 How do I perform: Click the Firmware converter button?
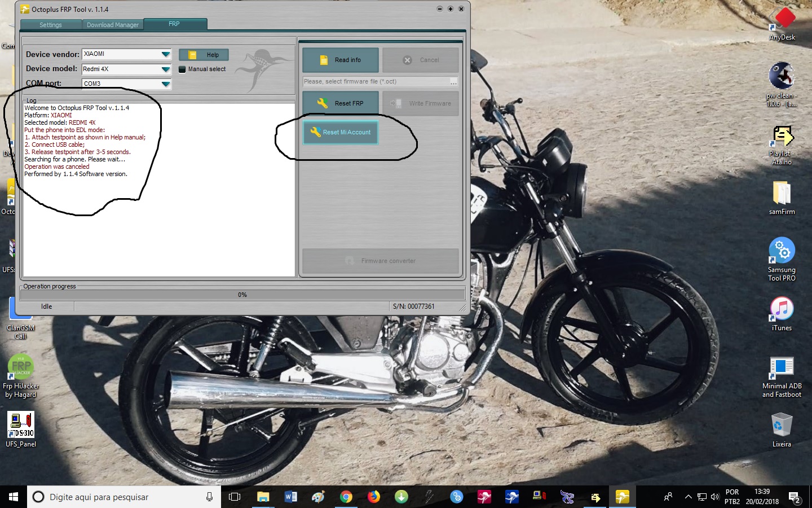[381, 261]
